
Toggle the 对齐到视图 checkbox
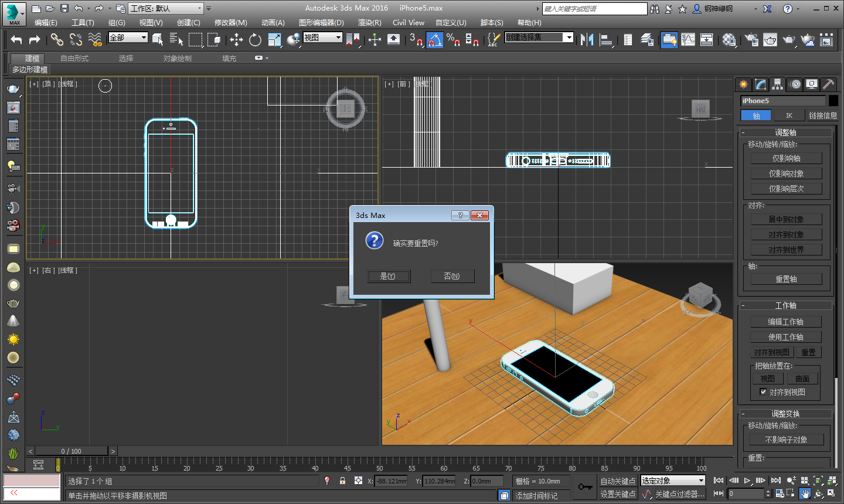763,392
